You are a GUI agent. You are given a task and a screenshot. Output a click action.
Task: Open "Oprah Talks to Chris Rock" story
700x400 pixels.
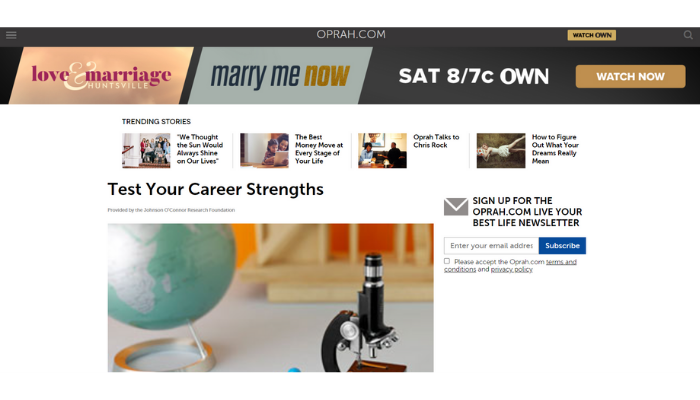click(436, 141)
